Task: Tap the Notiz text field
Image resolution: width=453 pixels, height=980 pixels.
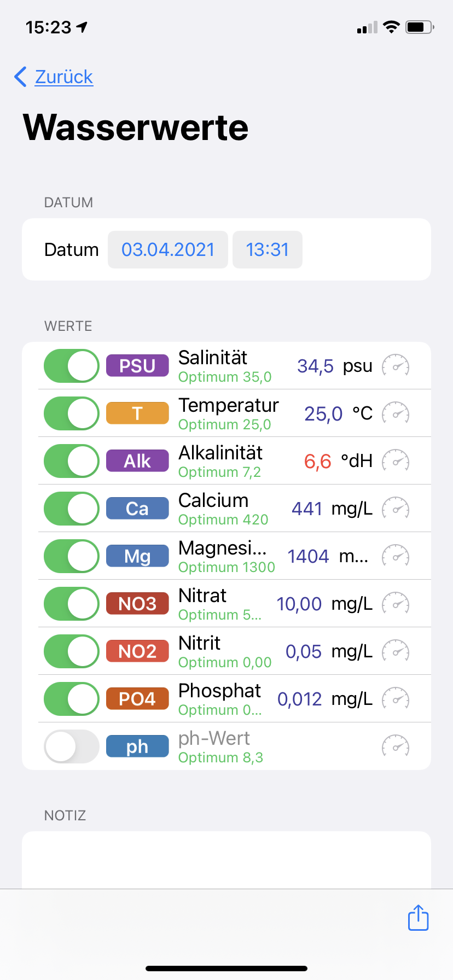Action: [226, 859]
